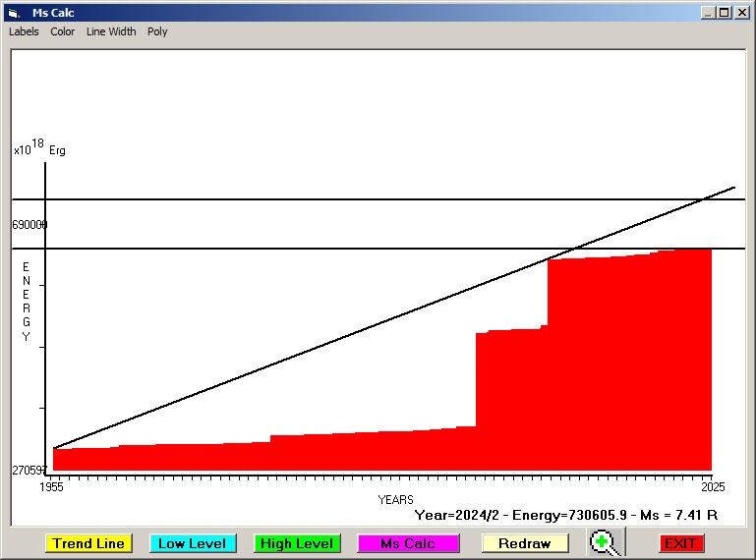The image size is (756, 560).
Task: Click the 690000 energy axis label
Action: [29, 225]
